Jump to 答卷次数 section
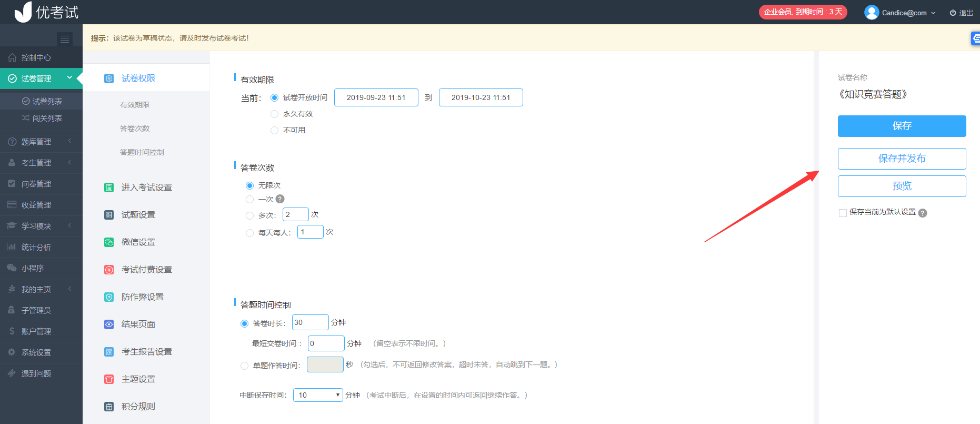The width and height of the screenshot is (980, 424). [x=135, y=129]
